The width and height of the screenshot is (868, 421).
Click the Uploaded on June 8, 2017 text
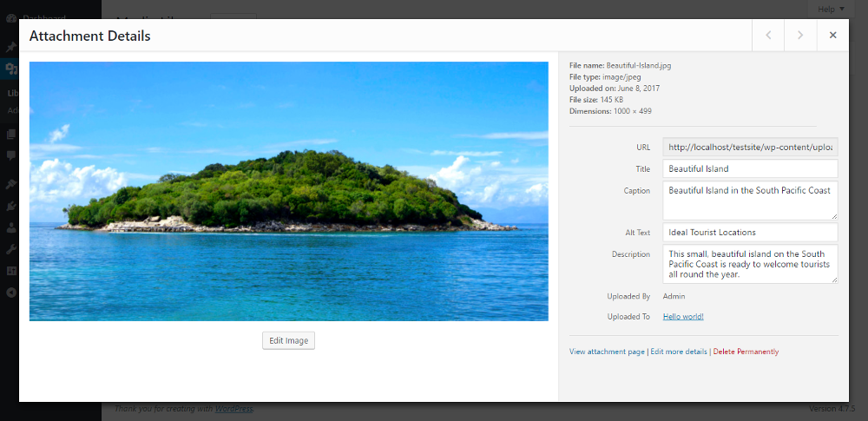(x=615, y=88)
